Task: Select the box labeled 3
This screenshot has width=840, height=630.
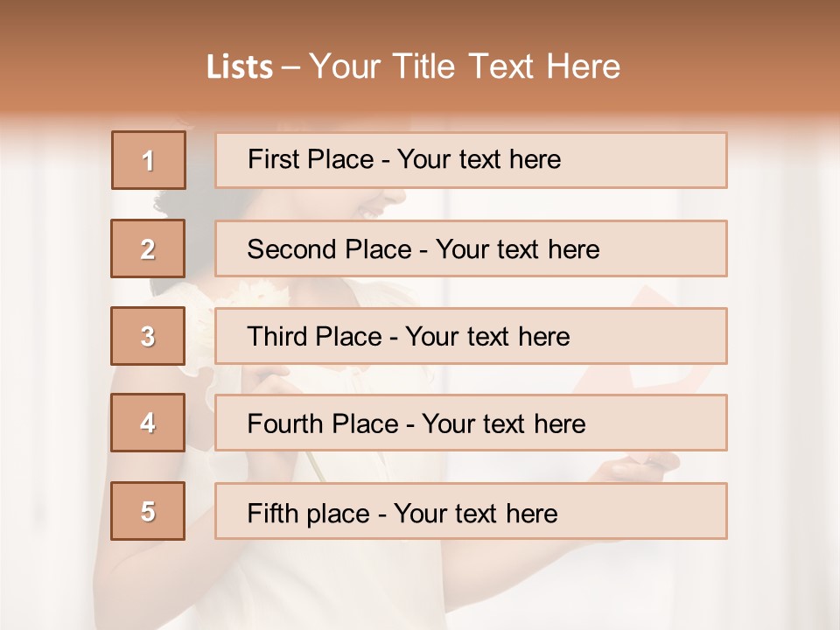Action: point(148,336)
